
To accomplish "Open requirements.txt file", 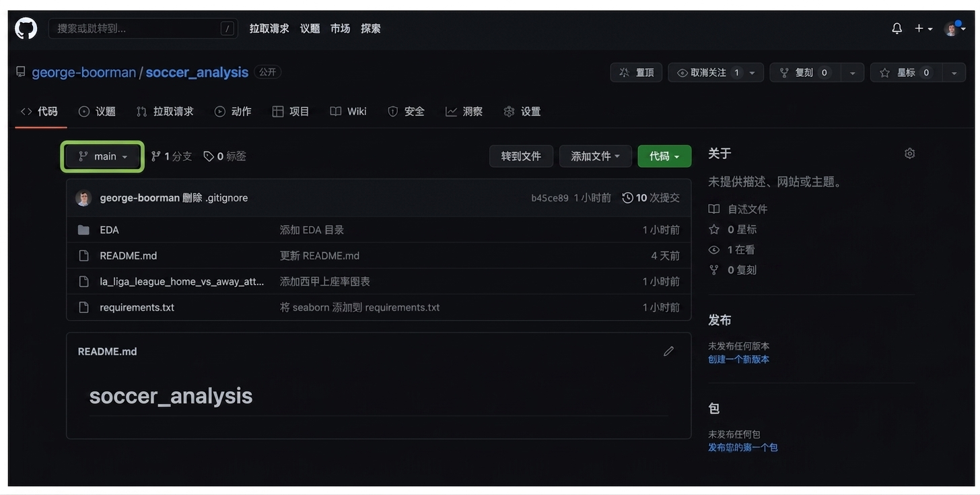I will click(137, 307).
